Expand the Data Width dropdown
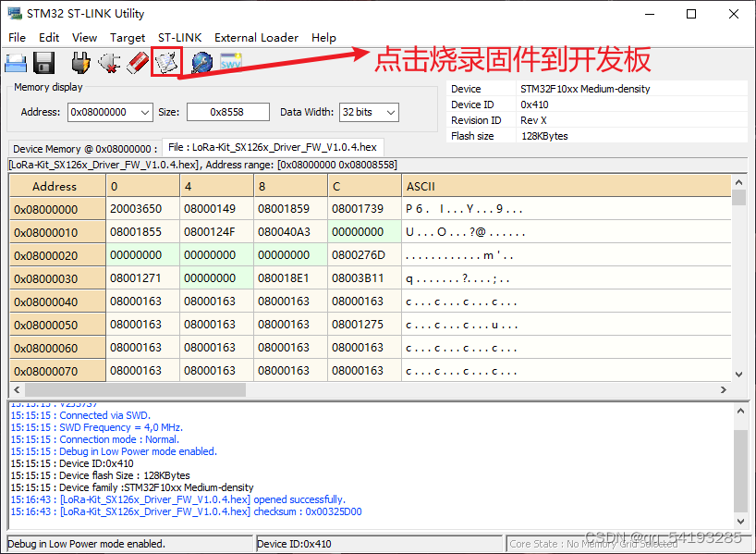Screen dimensions: 756x554 point(391,113)
